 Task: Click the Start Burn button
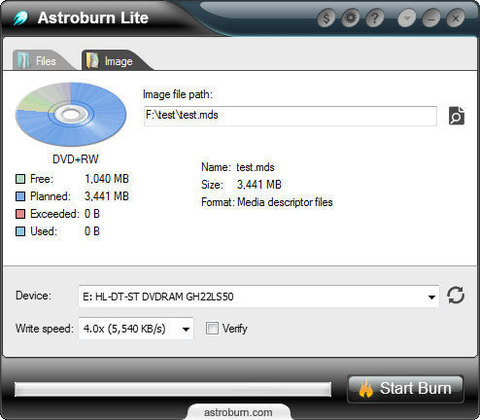[405, 389]
